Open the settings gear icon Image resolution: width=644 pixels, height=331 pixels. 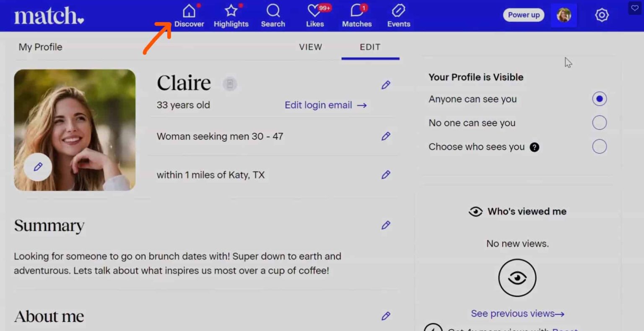coord(602,15)
